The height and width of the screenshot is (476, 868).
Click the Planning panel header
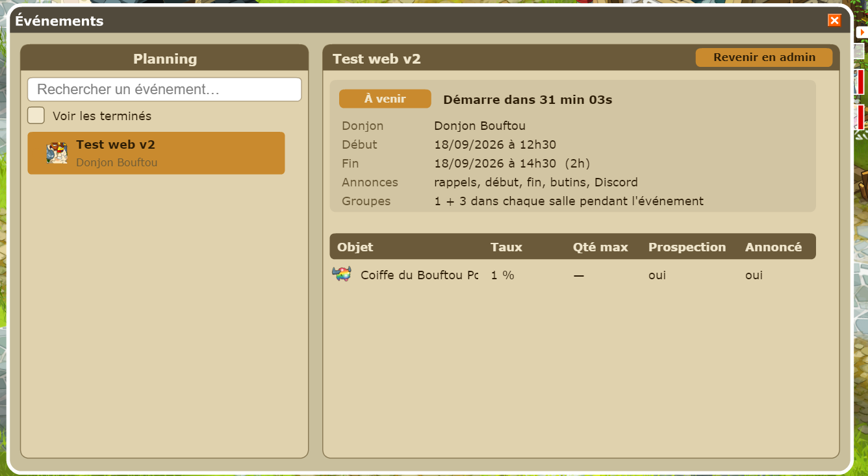tap(164, 58)
